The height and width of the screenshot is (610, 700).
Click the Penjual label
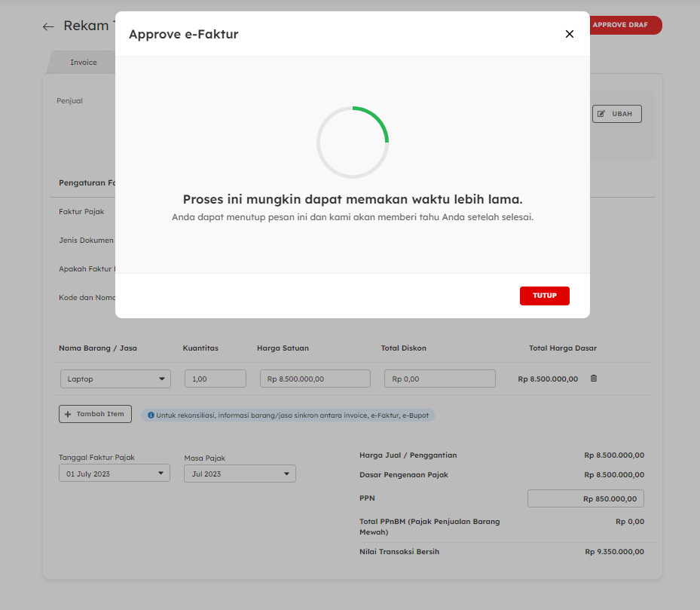(x=69, y=101)
